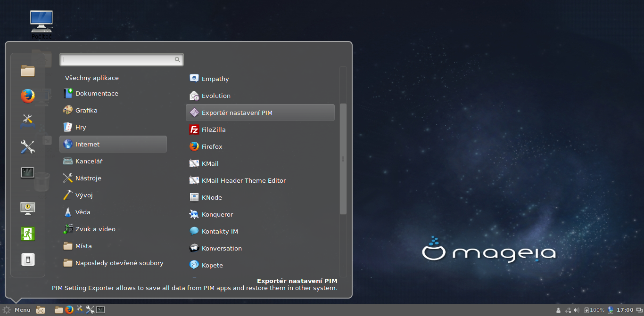
Task: Click the applications list vertical scrollbar
Action: (x=343, y=159)
